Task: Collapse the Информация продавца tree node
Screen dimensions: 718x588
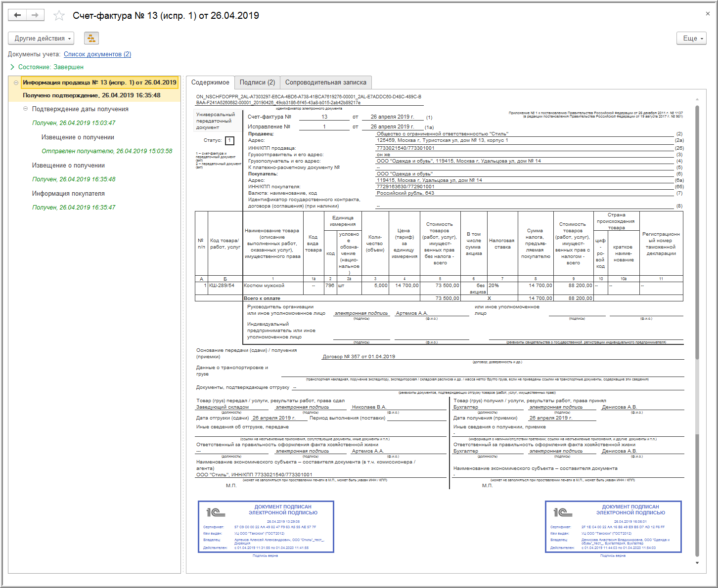Action: pos(16,83)
